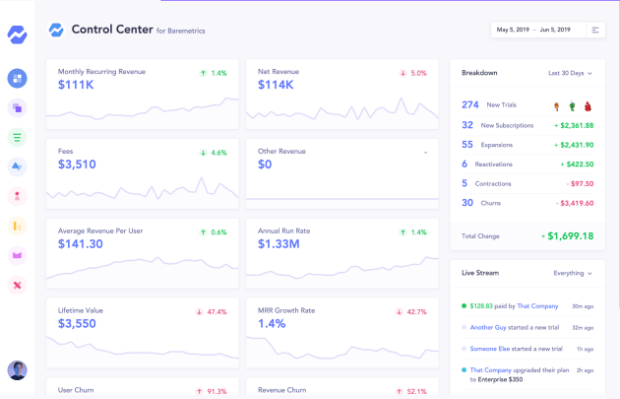The width and height of the screenshot is (620, 399).
Task: Click the $128.83 payment amount in Live Stream
Action: point(481,306)
